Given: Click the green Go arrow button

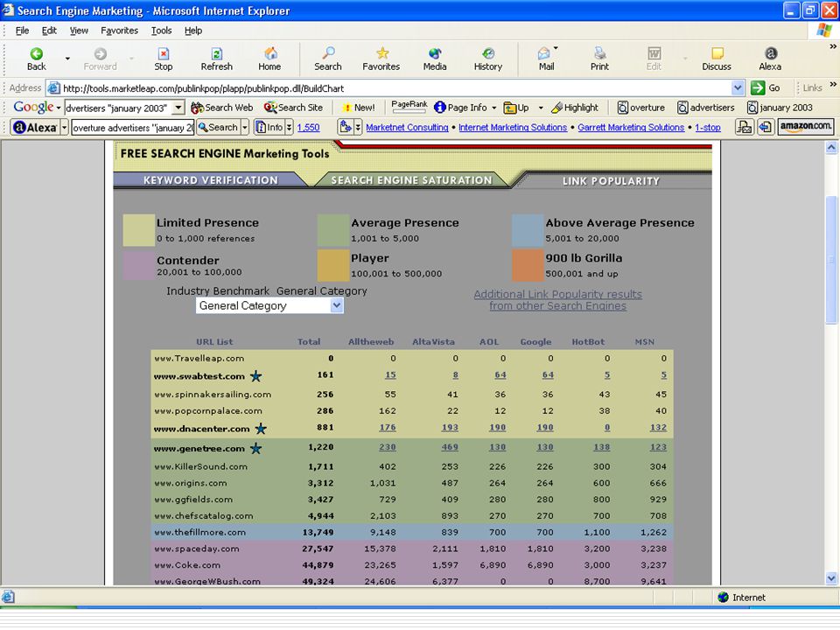Looking at the screenshot, I should 758,87.
